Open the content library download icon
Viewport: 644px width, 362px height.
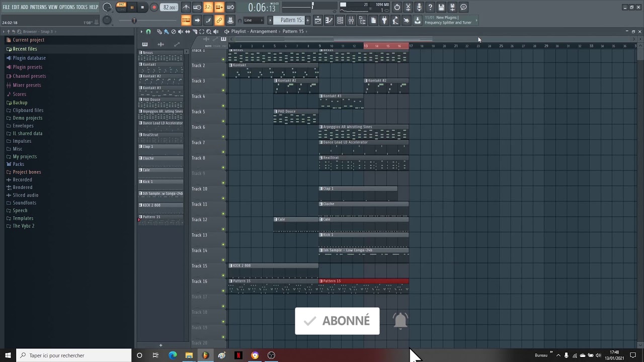click(x=418, y=20)
